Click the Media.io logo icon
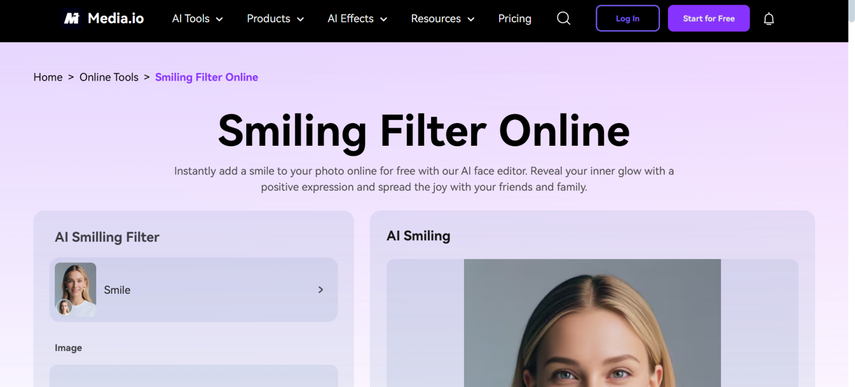Viewport: 855px width, 387px height. 71,19
